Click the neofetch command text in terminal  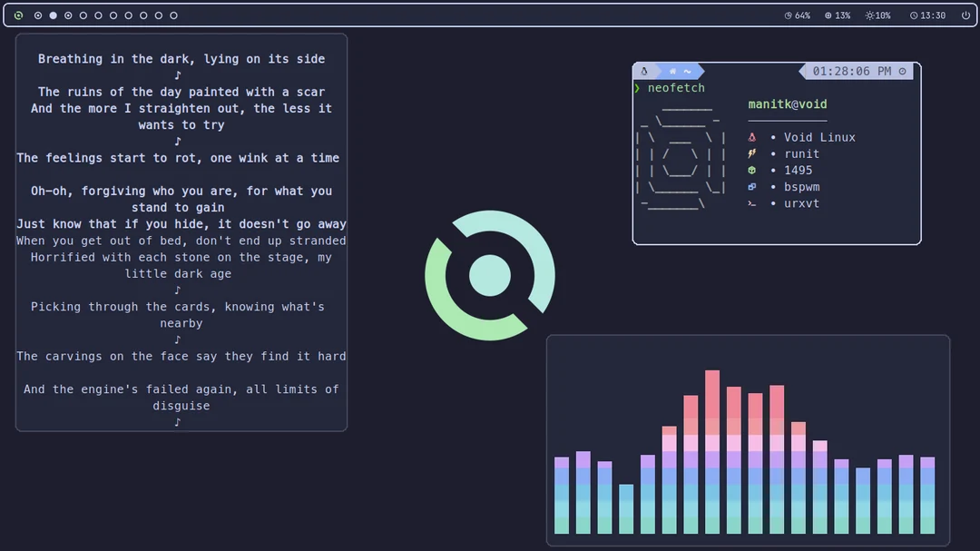(675, 88)
